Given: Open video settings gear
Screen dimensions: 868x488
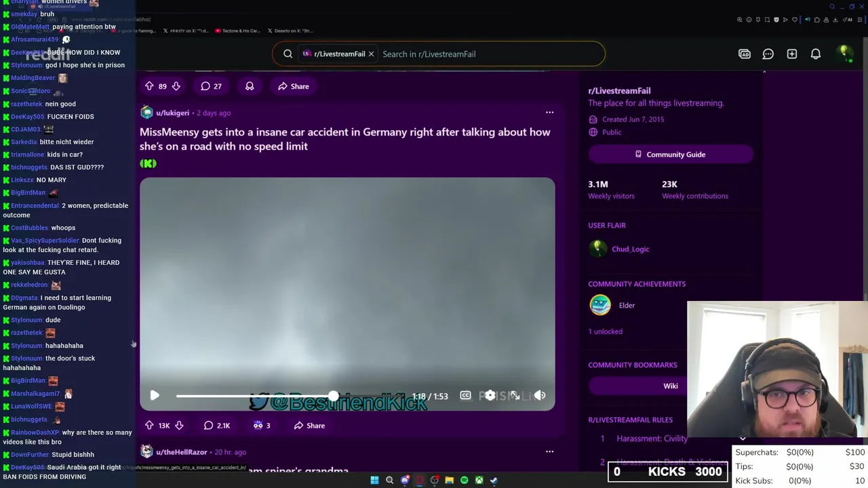Looking at the screenshot, I should [490, 396].
